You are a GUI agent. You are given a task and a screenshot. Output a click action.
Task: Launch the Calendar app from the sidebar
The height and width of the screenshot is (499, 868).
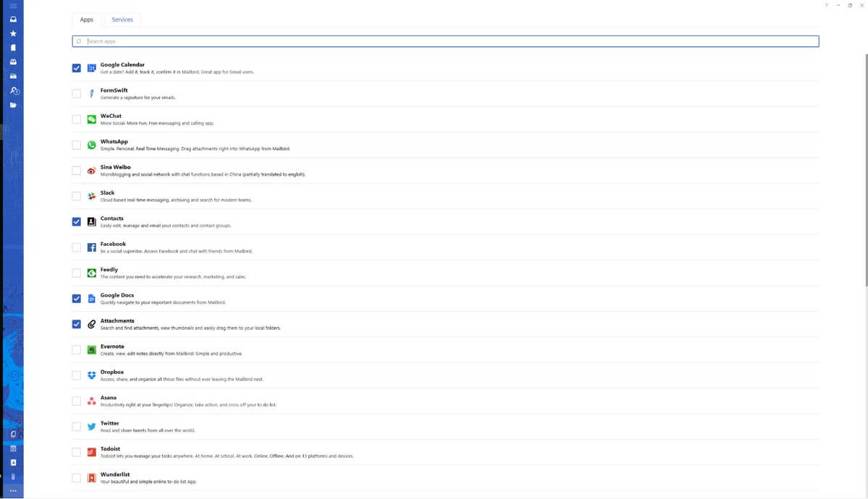click(x=13, y=448)
